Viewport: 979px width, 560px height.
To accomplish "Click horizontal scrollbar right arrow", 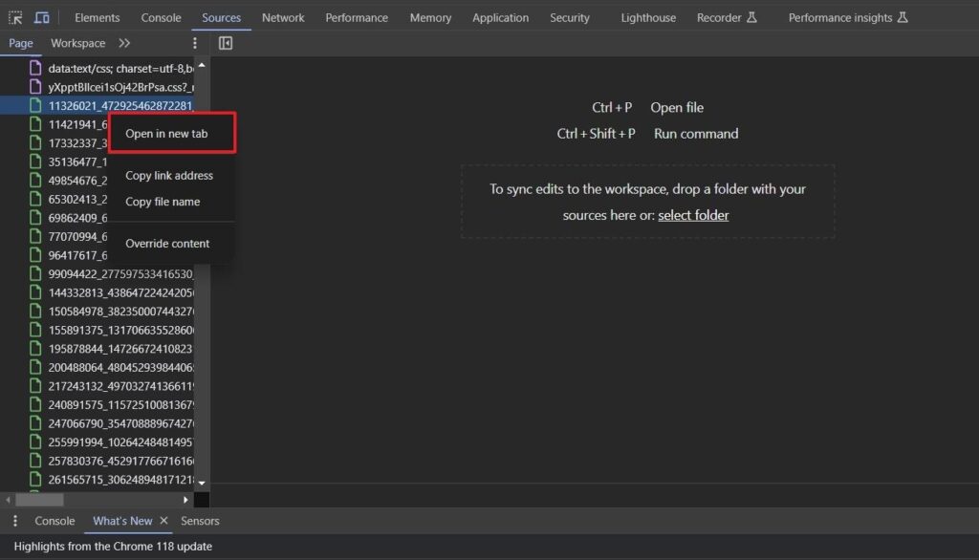I will coord(185,500).
